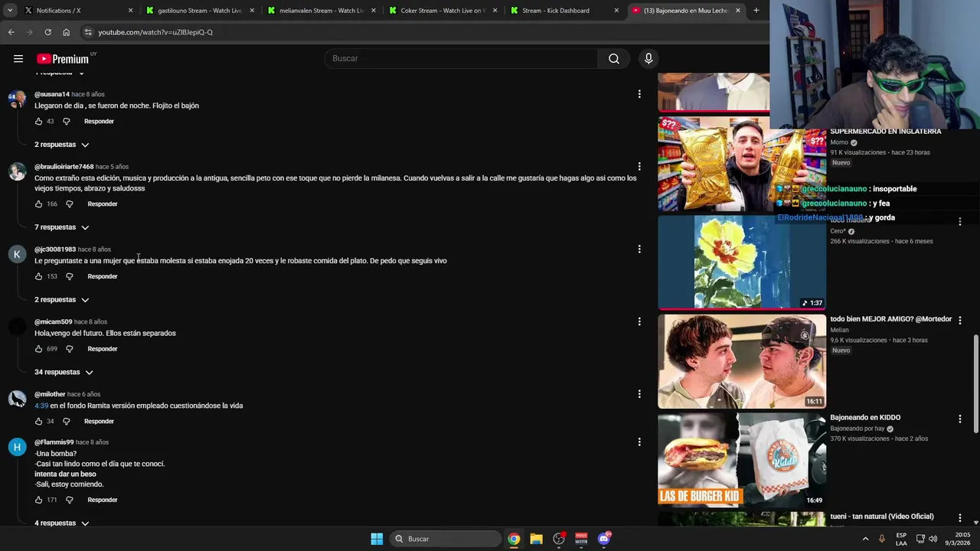Go back in browser history

click(x=11, y=32)
